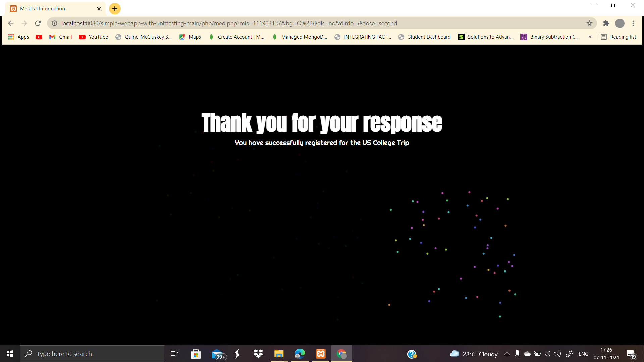Image resolution: width=644 pixels, height=362 pixels.
Task: Open volume control in system tray
Action: (557, 354)
